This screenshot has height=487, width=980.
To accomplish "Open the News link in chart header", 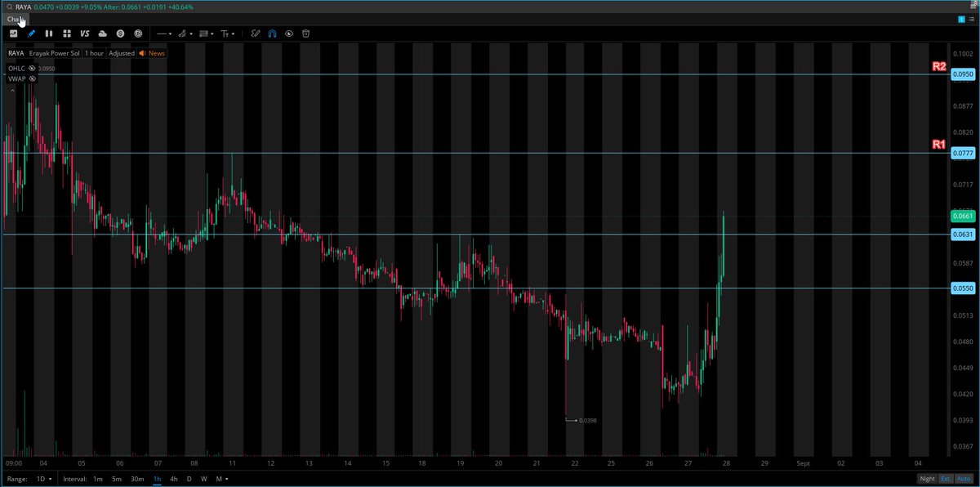I will click(157, 53).
